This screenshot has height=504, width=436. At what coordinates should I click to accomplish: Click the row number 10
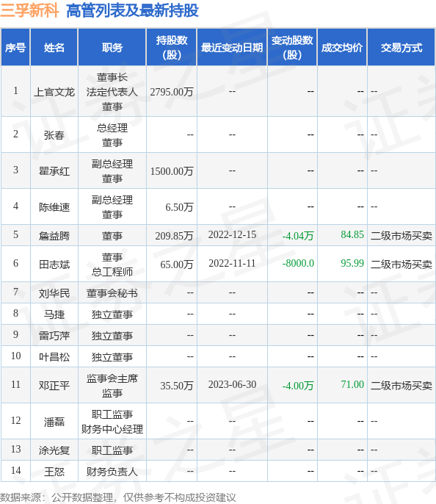[15, 356]
